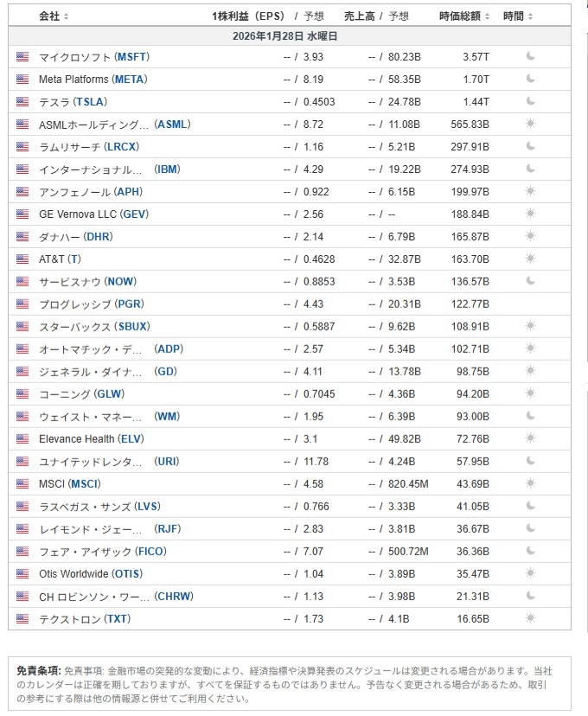The width and height of the screenshot is (588, 716).
Task: Click the moon icon in the サービスナウ row
Action: click(531, 281)
